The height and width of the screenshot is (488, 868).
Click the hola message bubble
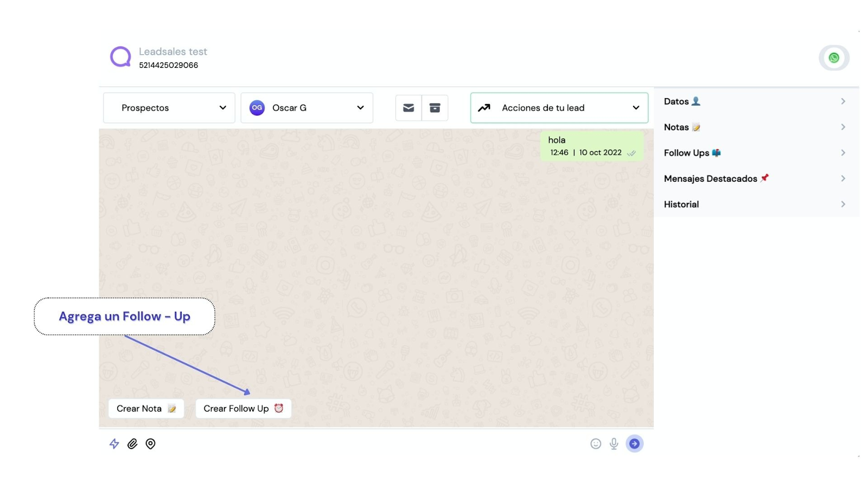click(592, 146)
